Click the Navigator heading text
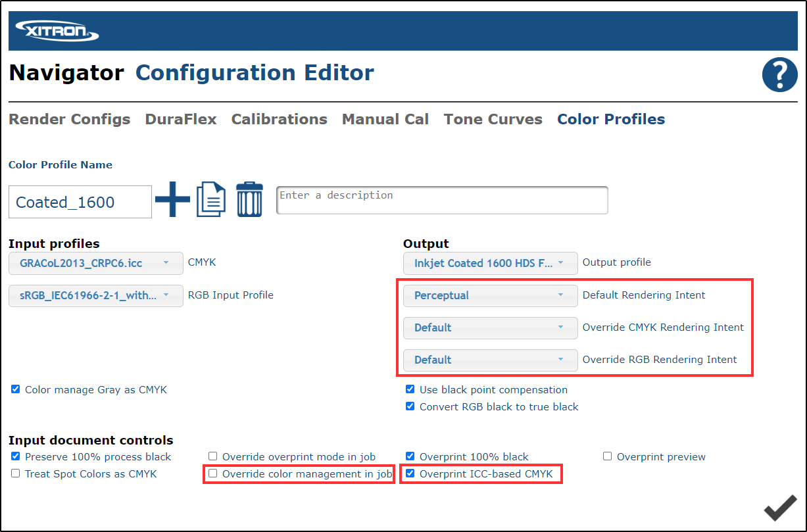The image size is (807, 532). tap(66, 73)
